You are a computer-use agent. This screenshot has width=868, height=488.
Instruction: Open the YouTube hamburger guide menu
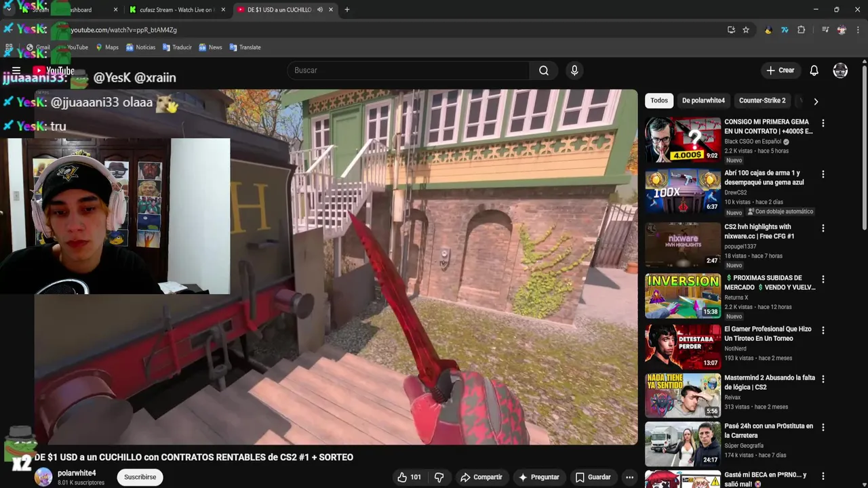point(16,70)
